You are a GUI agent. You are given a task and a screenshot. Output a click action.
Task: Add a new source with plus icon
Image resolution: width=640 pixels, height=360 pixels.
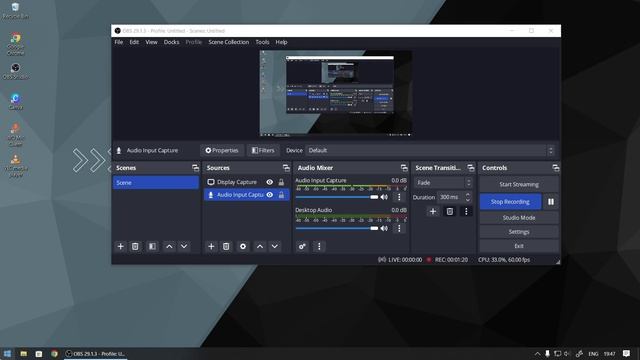211,247
